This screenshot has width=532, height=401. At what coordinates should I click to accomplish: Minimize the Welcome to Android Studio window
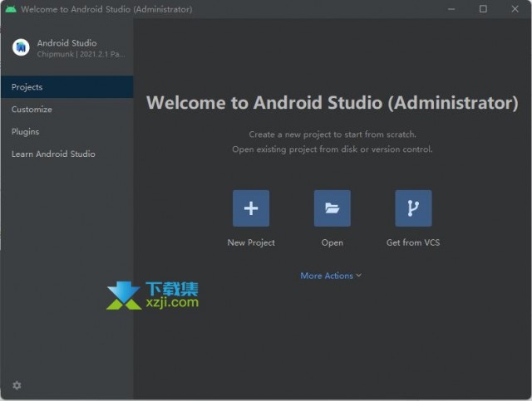tap(451, 9)
